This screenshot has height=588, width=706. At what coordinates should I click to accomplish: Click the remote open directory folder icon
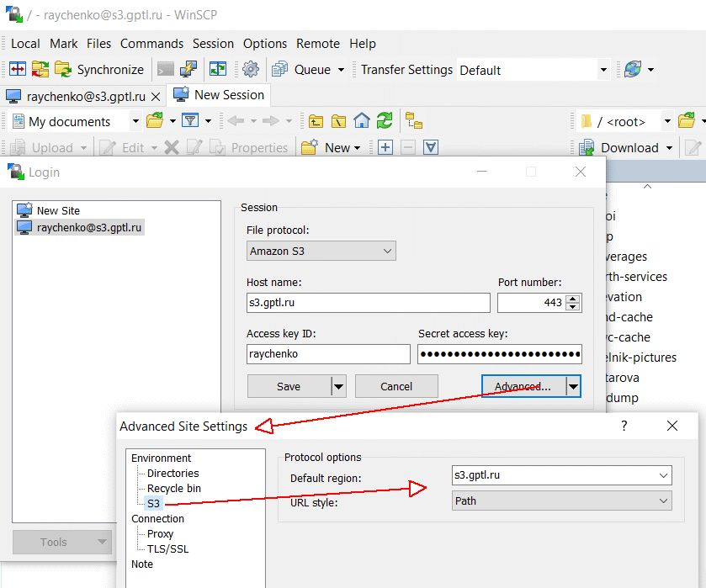coord(687,120)
